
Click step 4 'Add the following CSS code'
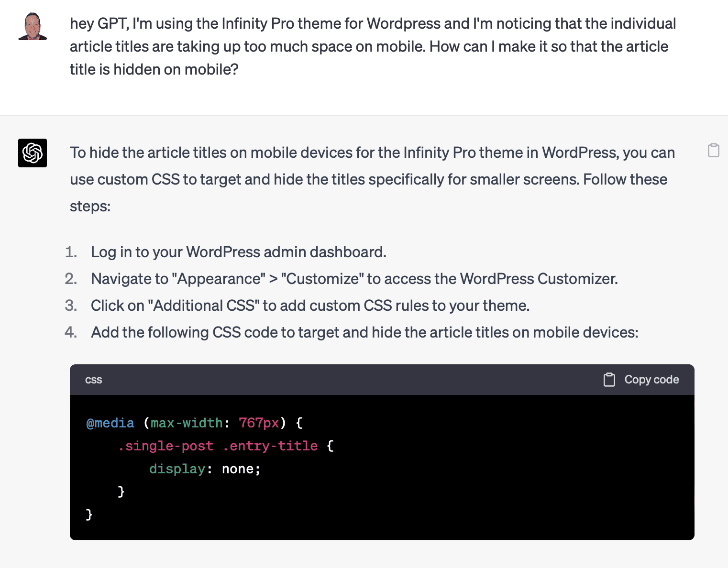(x=364, y=332)
